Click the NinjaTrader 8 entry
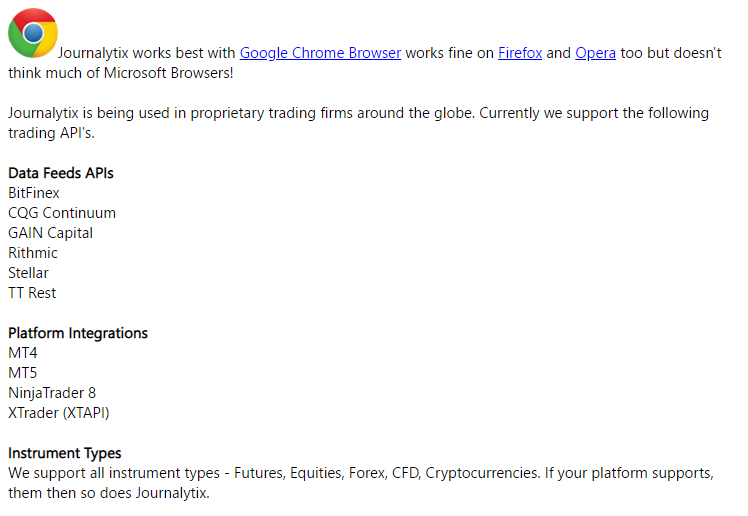 pyautogui.click(x=52, y=393)
